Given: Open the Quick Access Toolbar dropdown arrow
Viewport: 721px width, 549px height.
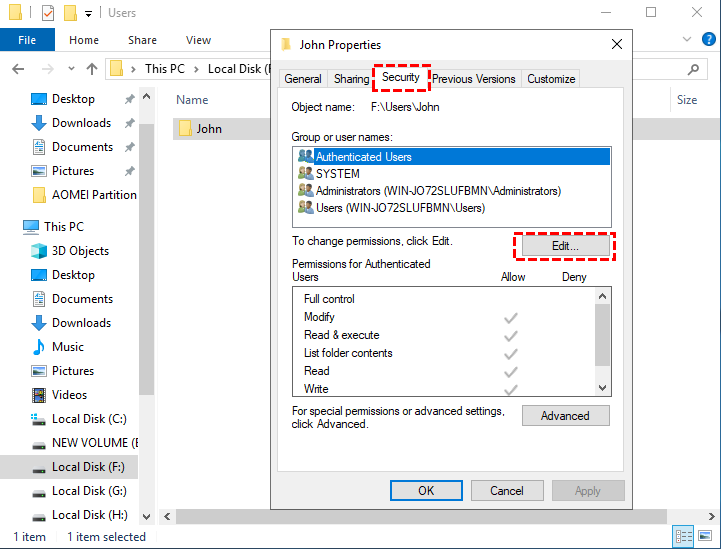Looking at the screenshot, I should tap(88, 14).
